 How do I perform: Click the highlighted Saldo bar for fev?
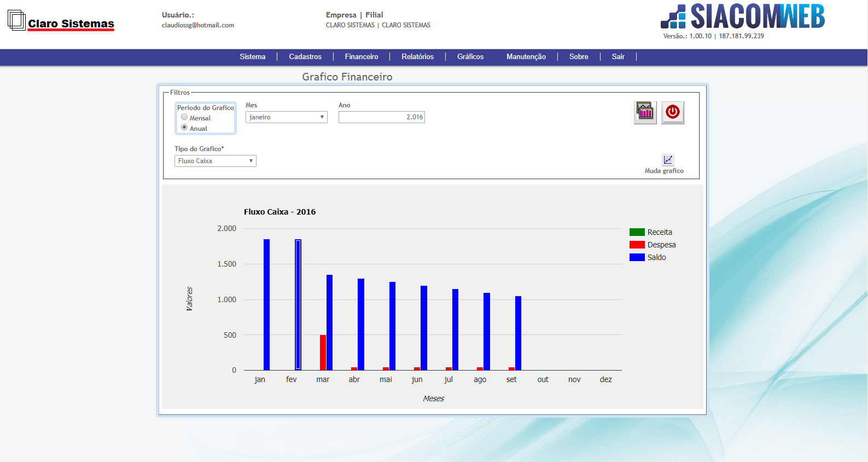298,305
